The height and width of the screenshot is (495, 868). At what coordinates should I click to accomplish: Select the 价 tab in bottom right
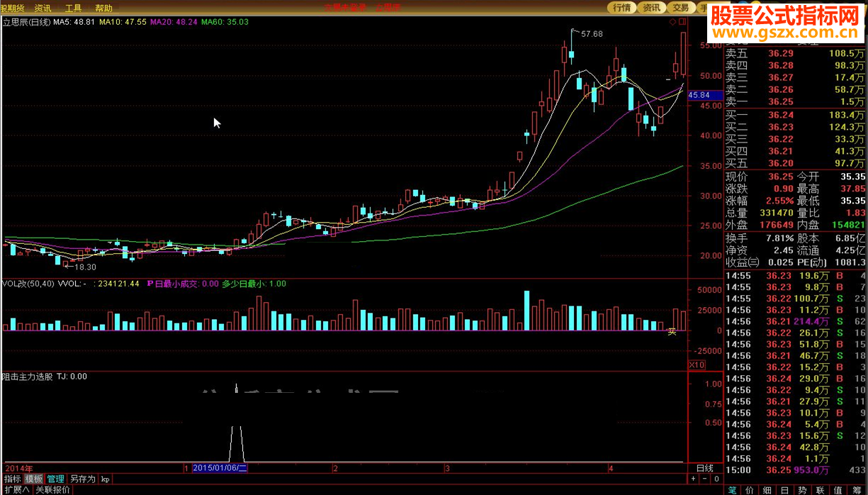750,489
